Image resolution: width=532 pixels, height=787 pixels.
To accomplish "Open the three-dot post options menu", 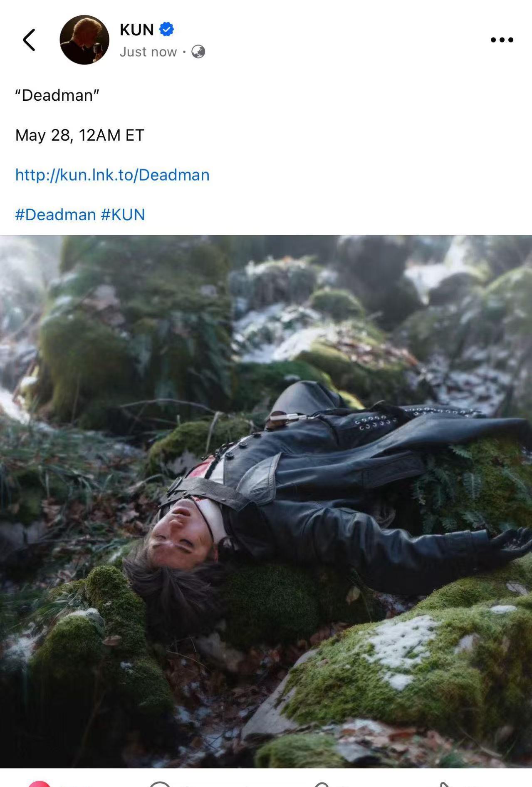I will [x=502, y=40].
